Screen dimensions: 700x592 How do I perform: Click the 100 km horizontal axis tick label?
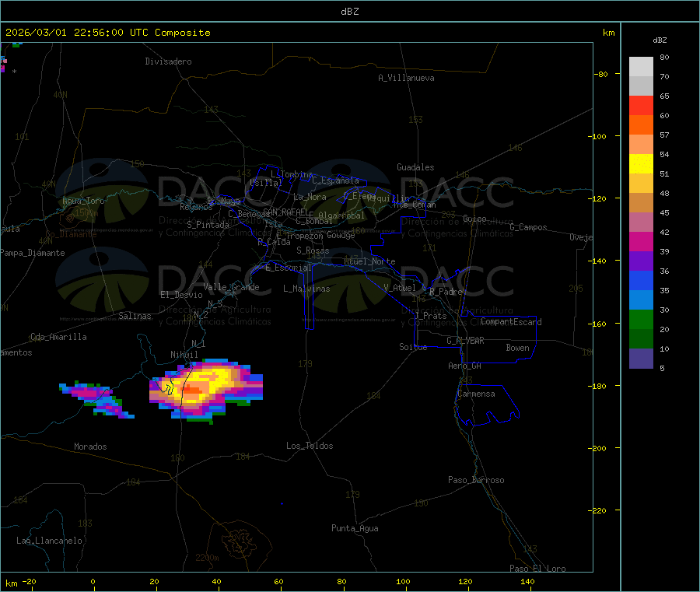(x=403, y=581)
